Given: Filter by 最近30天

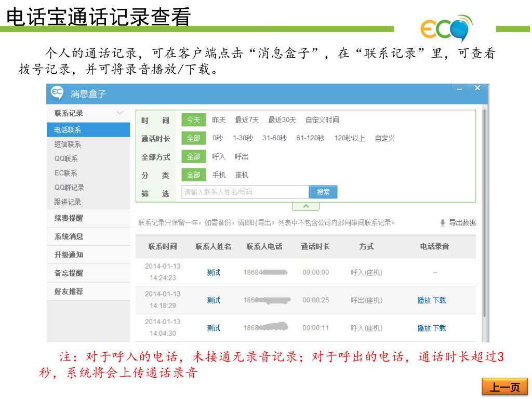Looking at the screenshot, I should pyautogui.click(x=282, y=120).
